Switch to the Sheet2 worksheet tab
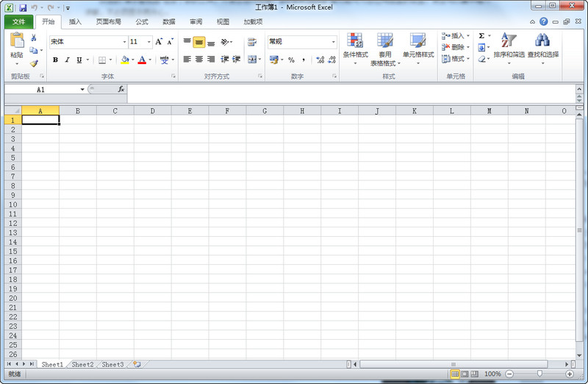The image size is (588, 384). (x=82, y=364)
